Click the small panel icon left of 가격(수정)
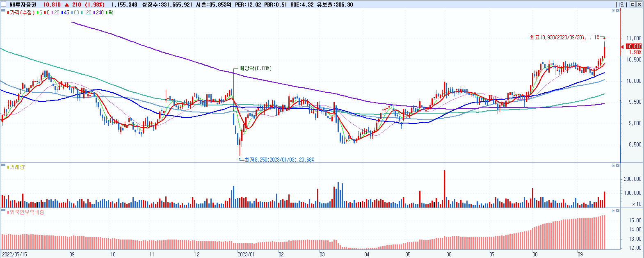644x258 pixels. click(x=3, y=11)
